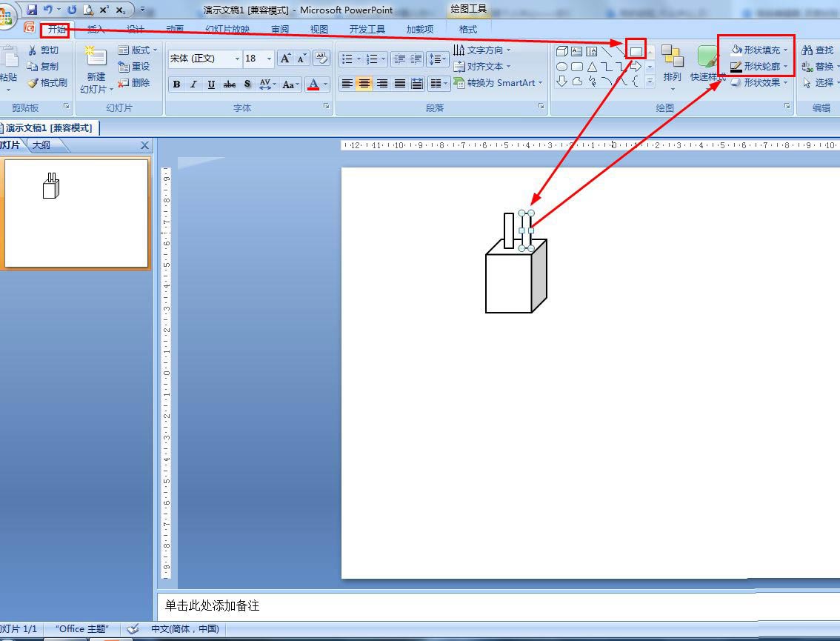The image size is (840, 641).
Task: Toggle bold formatting
Action: 176,84
